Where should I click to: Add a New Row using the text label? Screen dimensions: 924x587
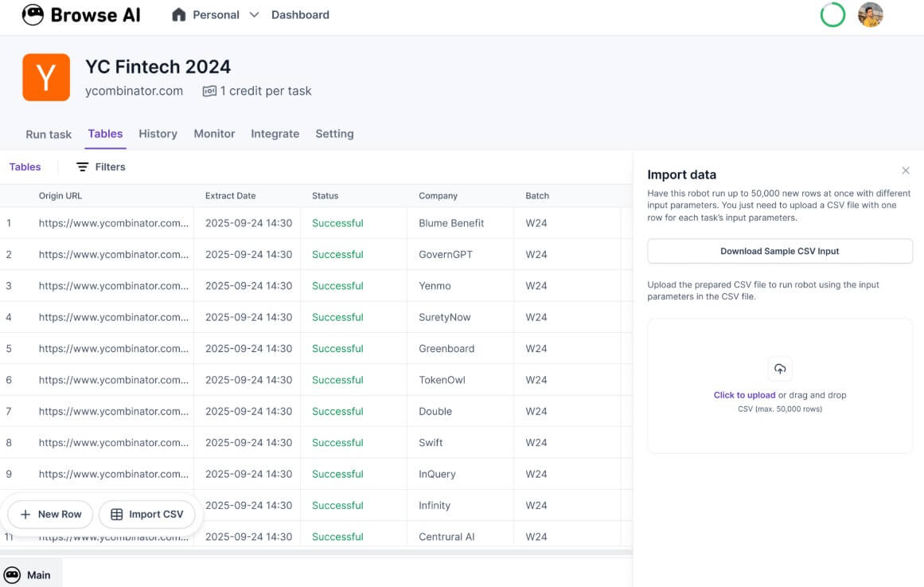click(60, 515)
